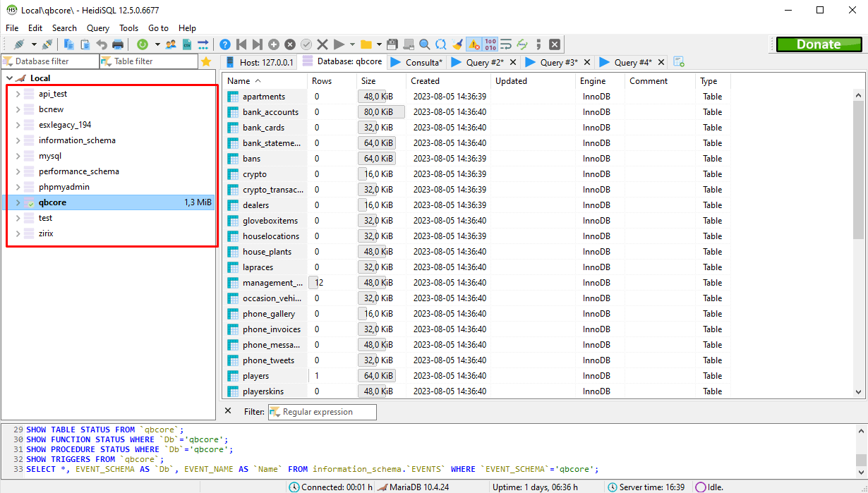Click the Find text magnifier icon
The image size is (868, 493).
(425, 44)
